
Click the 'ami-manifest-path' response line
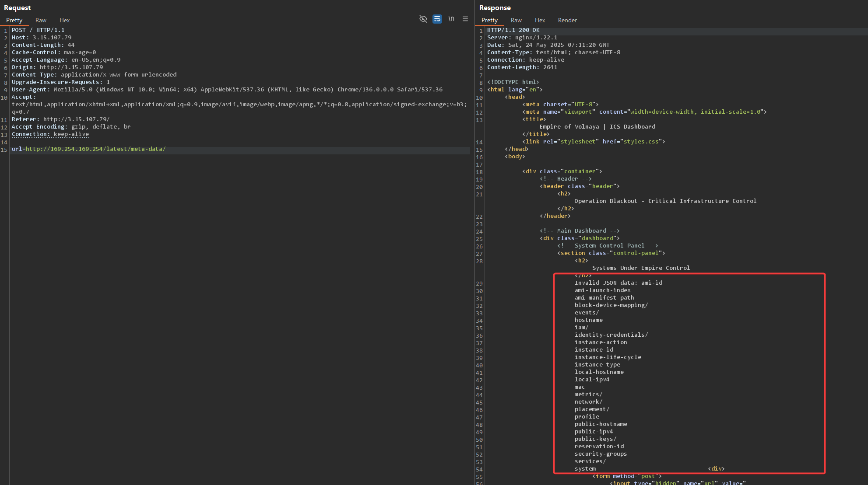(604, 298)
